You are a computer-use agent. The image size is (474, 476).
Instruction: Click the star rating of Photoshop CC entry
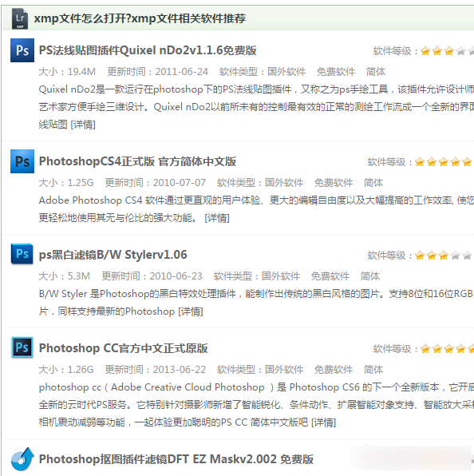click(x=447, y=349)
